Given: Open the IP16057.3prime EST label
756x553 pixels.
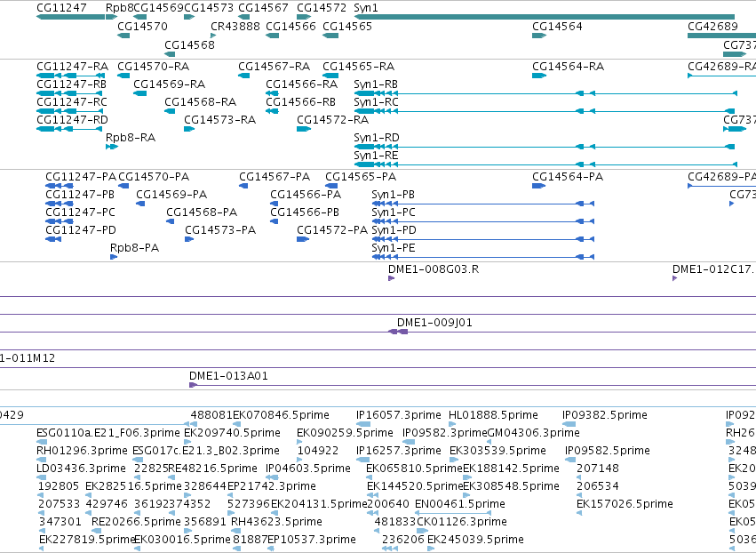Looking at the screenshot, I should [399, 415].
